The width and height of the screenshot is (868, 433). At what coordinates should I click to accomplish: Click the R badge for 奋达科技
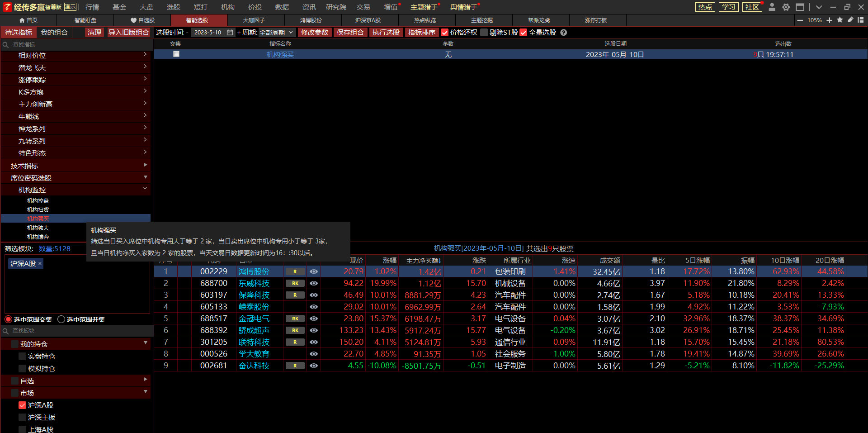(295, 366)
